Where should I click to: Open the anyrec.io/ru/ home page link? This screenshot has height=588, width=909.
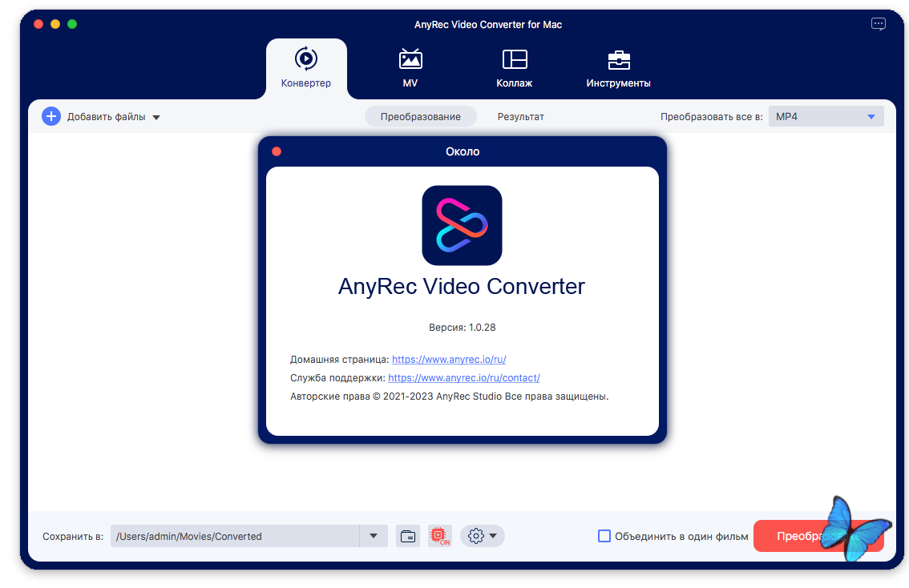pos(449,360)
